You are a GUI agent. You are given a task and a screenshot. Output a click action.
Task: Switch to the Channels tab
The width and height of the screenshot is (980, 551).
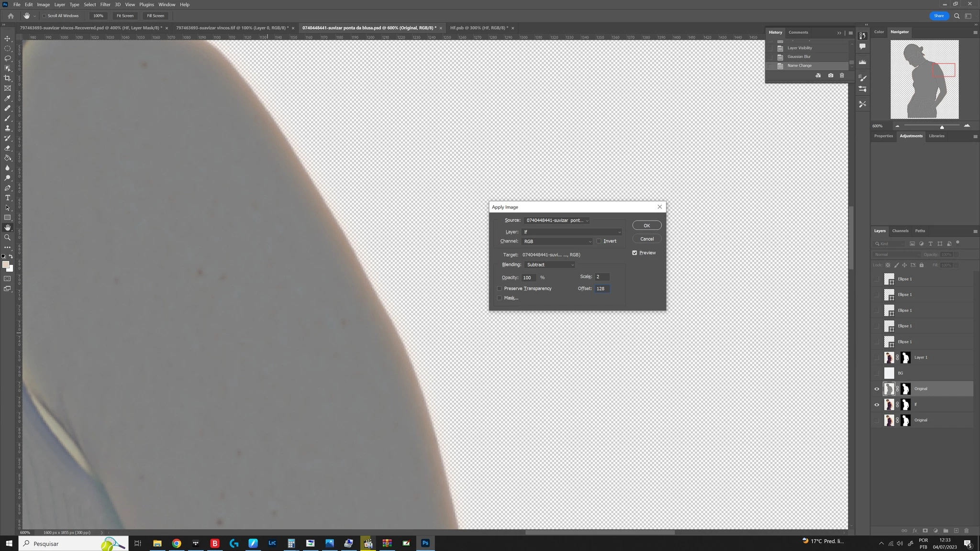(900, 231)
